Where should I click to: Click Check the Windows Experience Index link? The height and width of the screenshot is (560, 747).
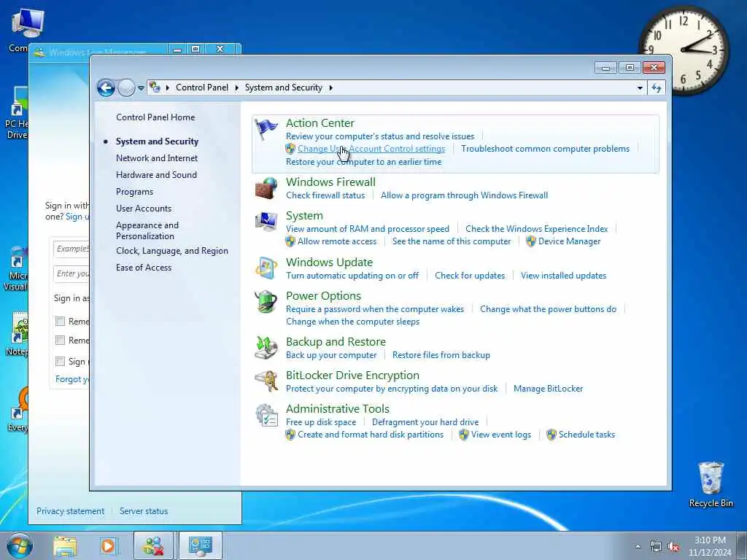[x=536, y=228]
